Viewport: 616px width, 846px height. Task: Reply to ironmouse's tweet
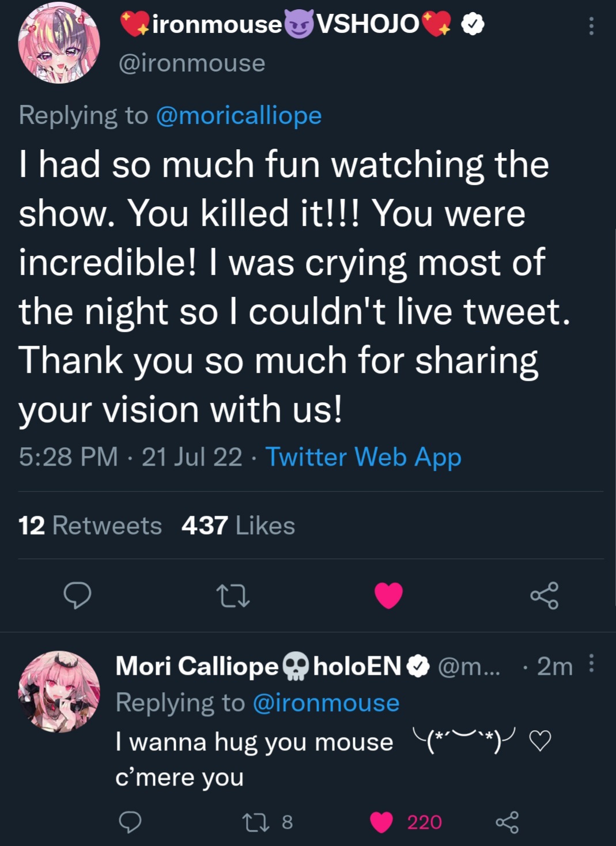(x=77, y=595)
